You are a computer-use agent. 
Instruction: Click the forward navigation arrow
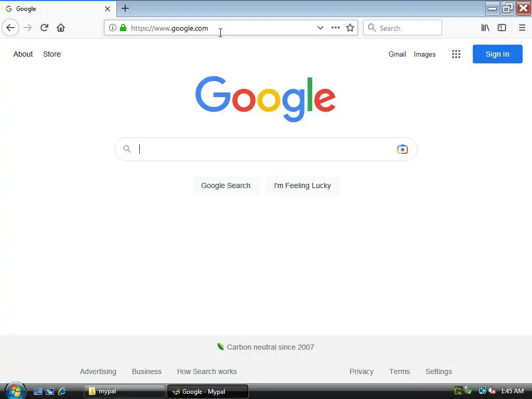[28, 28]
